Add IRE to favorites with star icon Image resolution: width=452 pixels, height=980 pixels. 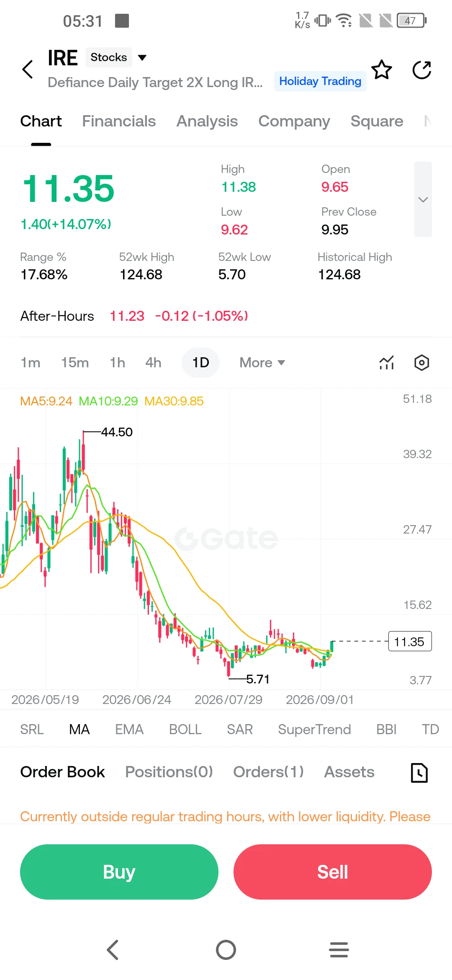[382, 70]
